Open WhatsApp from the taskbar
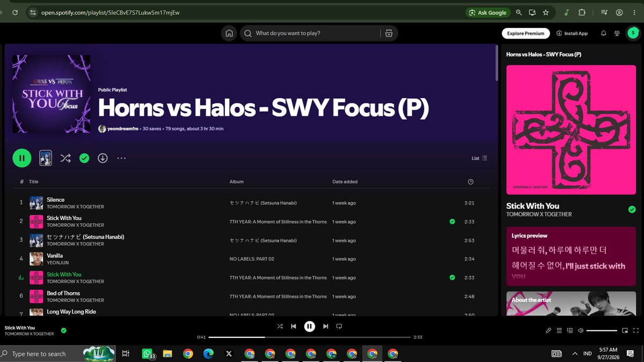This screenshot has height=362, width=644. click(147, 354)
